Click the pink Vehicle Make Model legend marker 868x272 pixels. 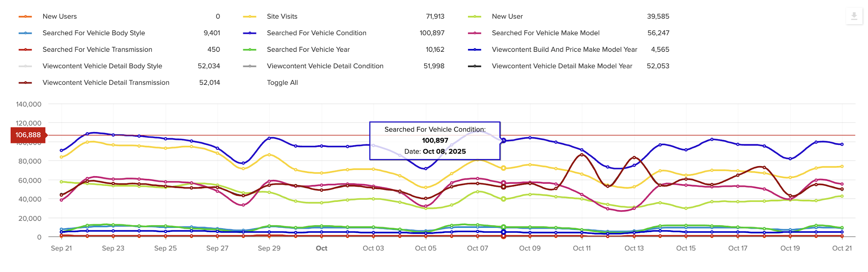coord(475,33)
